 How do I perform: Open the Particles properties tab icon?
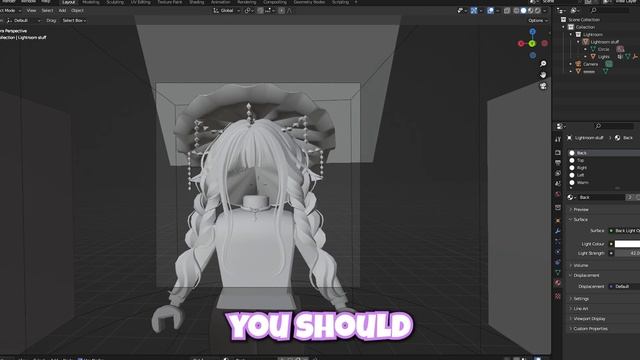coord(558,242)
